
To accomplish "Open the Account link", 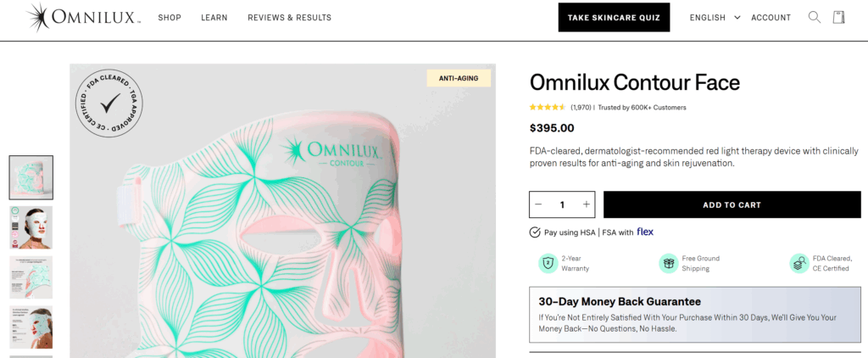I will (x=771, y=17).
